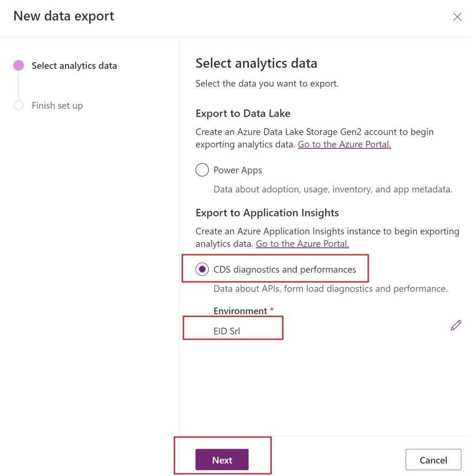Click the 'Export to Application Insights' section heading
The height and width of the screenshot is (476, 472).
[267, 213]
